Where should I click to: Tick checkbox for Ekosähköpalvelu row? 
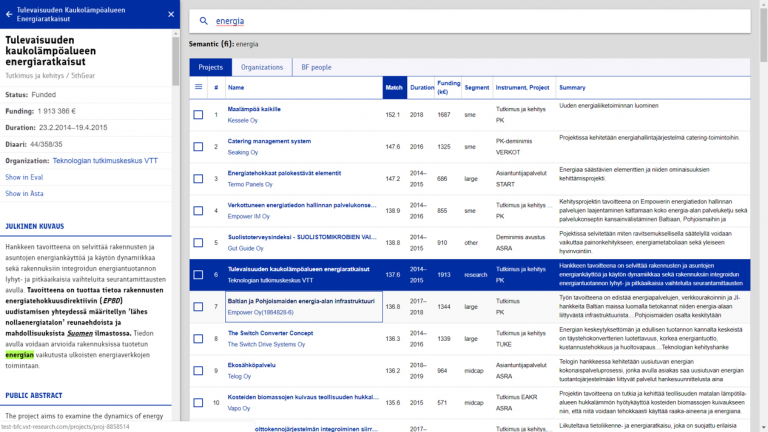pyautogui.click(x=198, y=371)
